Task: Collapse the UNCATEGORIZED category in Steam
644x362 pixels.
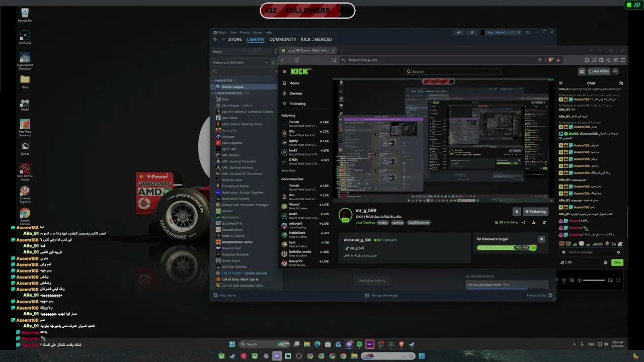Action: click(x=213, y=93)
